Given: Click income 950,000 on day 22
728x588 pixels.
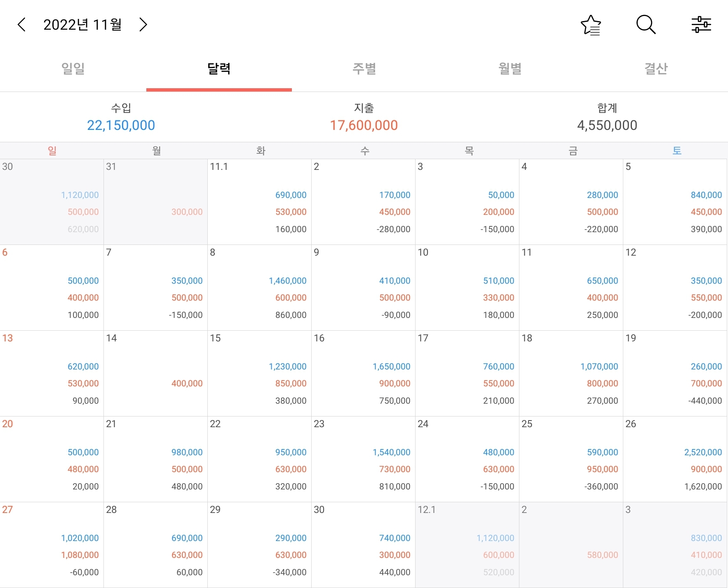Looking at the screenshot, I should point(291,452).
